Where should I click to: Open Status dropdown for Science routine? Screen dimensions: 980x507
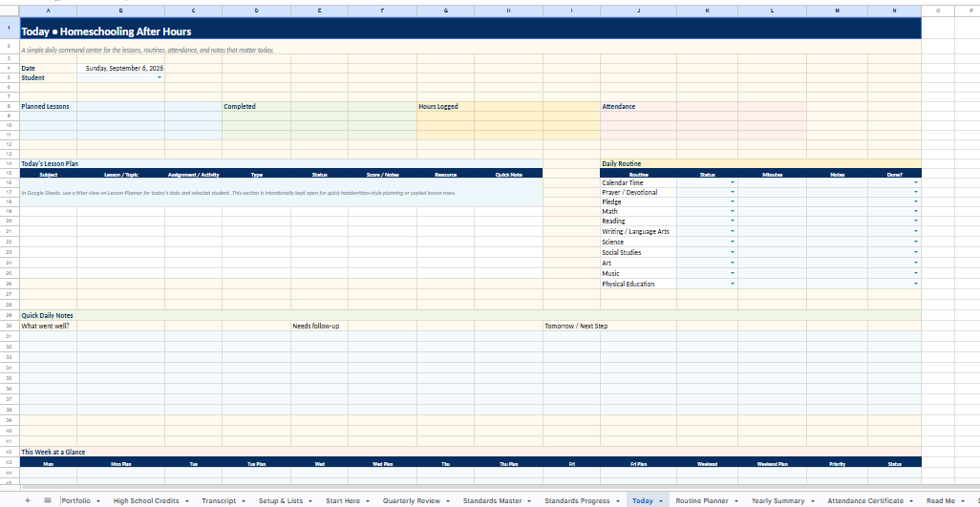click(733, 242)
